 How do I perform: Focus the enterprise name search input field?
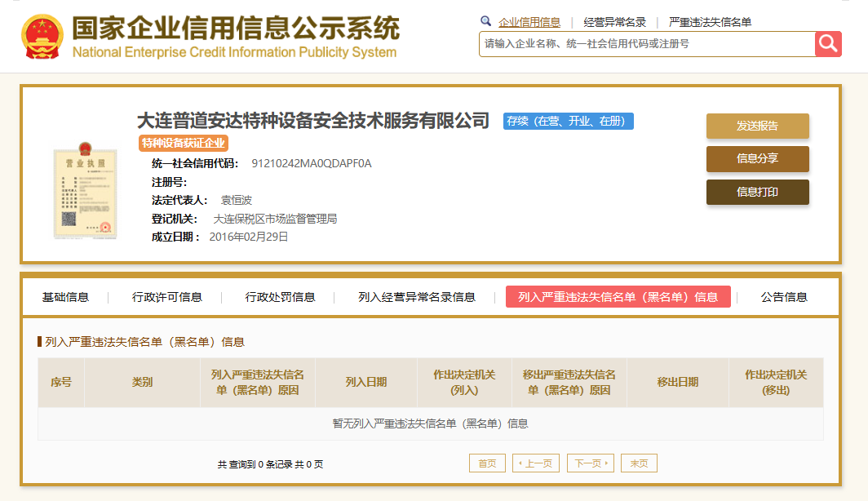tap(647, 44)
